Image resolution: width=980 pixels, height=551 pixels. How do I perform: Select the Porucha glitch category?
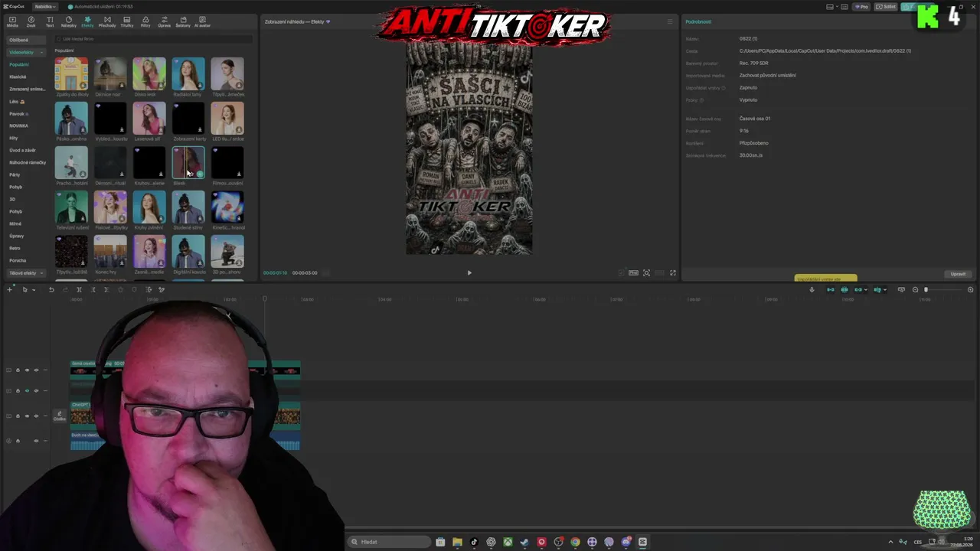18,260
